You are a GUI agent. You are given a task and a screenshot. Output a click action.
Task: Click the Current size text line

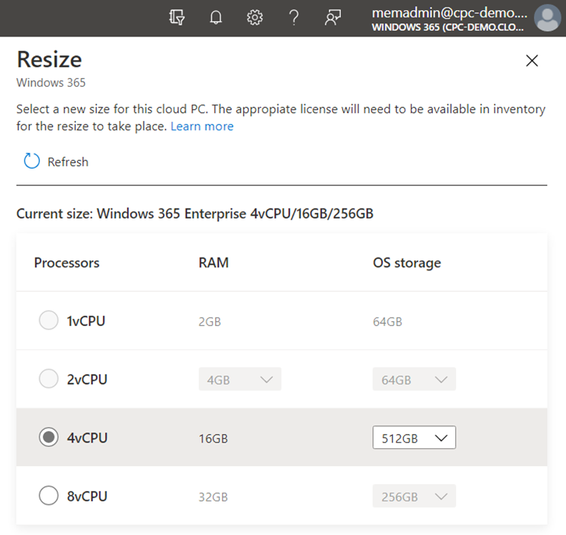coord(195,213)
